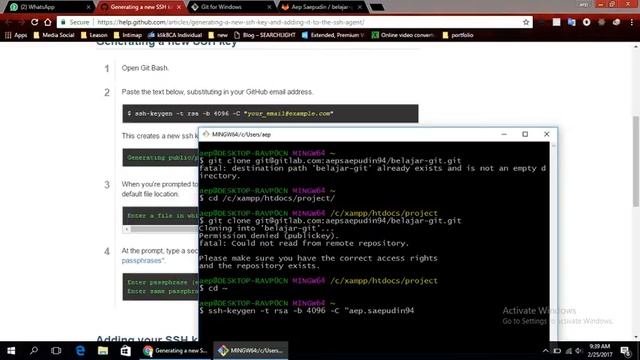Open the Action Center notifications
The height and width of the screenshot is (360, 640).
pos(625,351)
